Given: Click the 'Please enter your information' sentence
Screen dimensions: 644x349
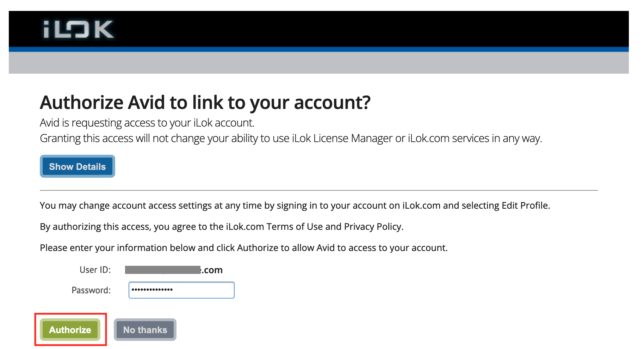Looking at the screenshot, I should pos(243,248).
